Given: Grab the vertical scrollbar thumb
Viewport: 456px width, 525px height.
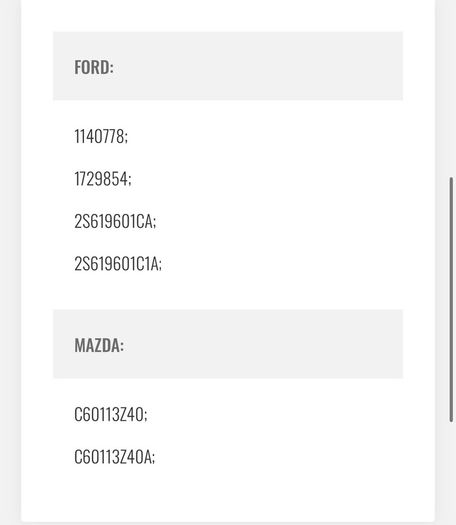Looking at the screenshot, I should tap(451, 300).
